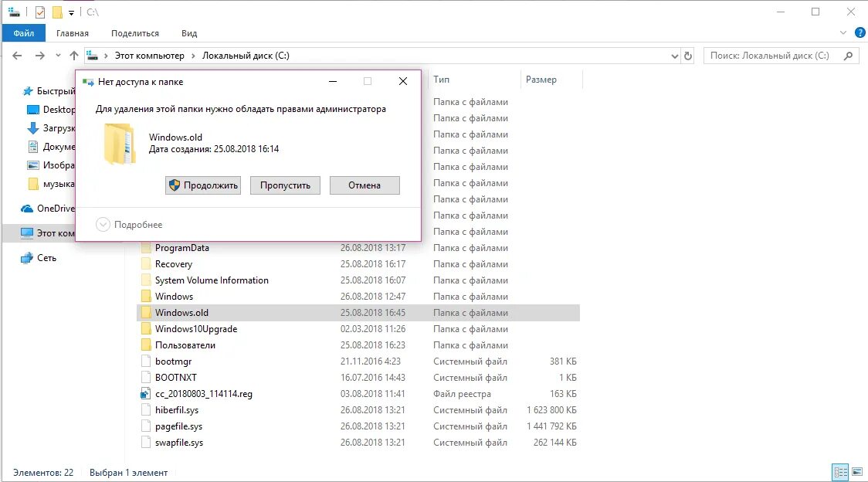
Task: Click folder icon next to Windows10Upgrade
Action: [x=146, y=328]
